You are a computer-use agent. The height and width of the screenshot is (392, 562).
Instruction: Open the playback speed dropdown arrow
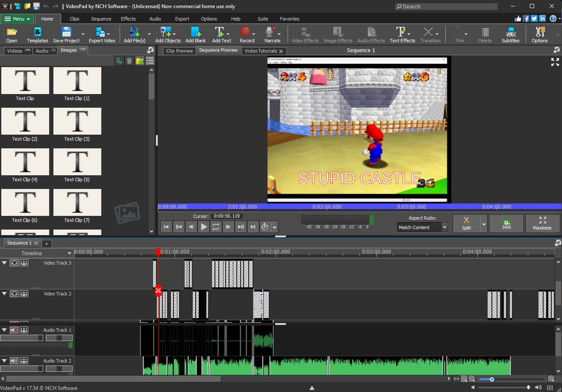click(274, 227)
